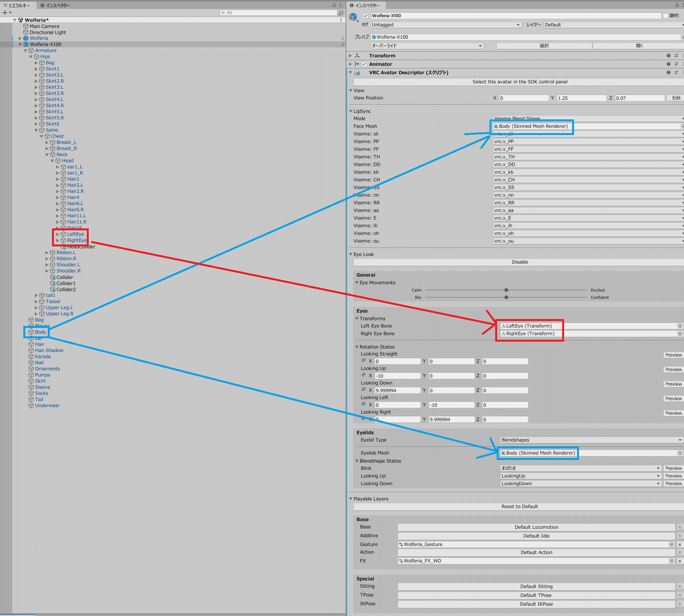The height and width of the screenshot is (616, 684).
Task: Click the View Position Edit button
Action: (x=676, y=98)
